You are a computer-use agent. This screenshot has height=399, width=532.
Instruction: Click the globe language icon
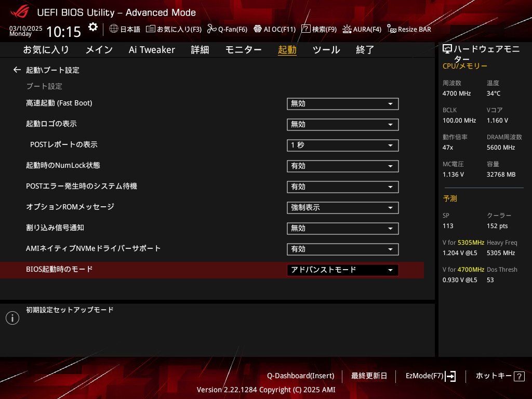point(114,29)
